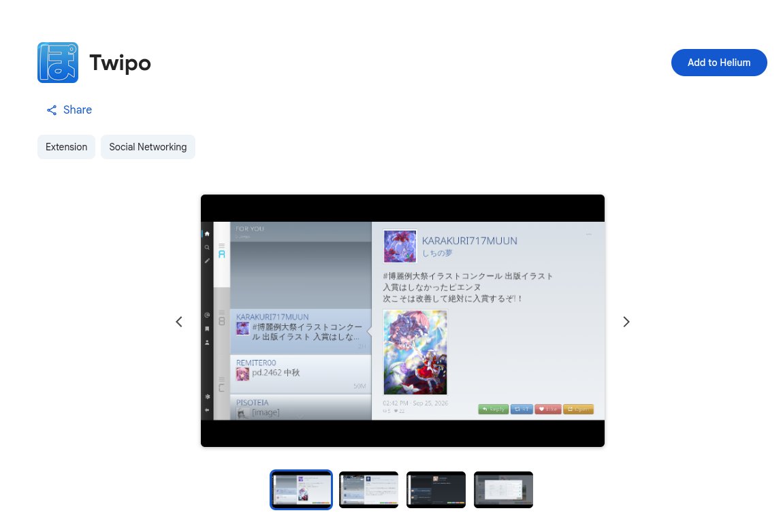Click the main Twipo preview screenshot

(402, 321)
